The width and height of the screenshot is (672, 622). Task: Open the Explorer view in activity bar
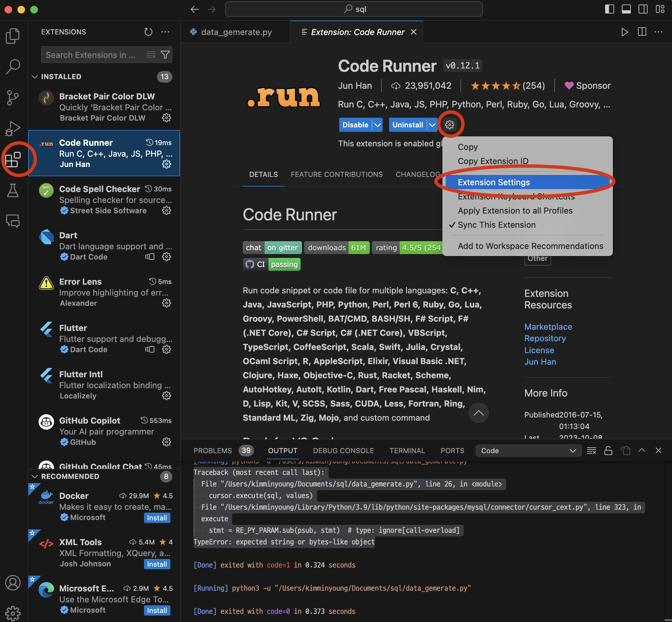(13, 36)
